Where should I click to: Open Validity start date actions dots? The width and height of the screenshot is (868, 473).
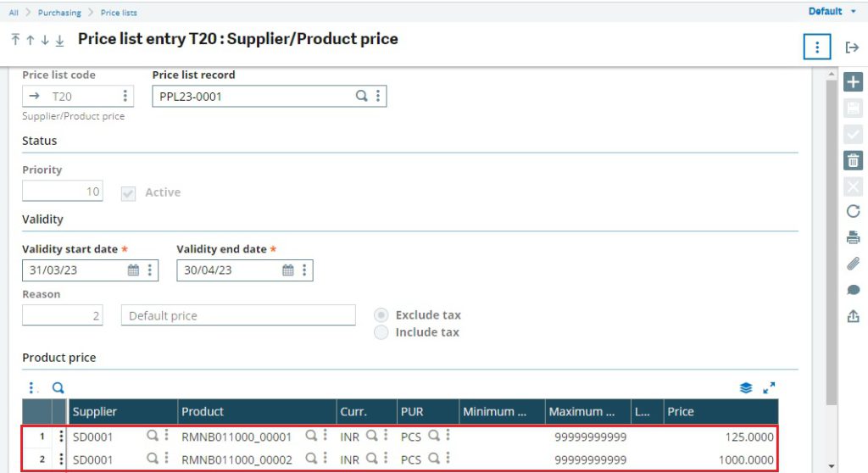point(149,270)
